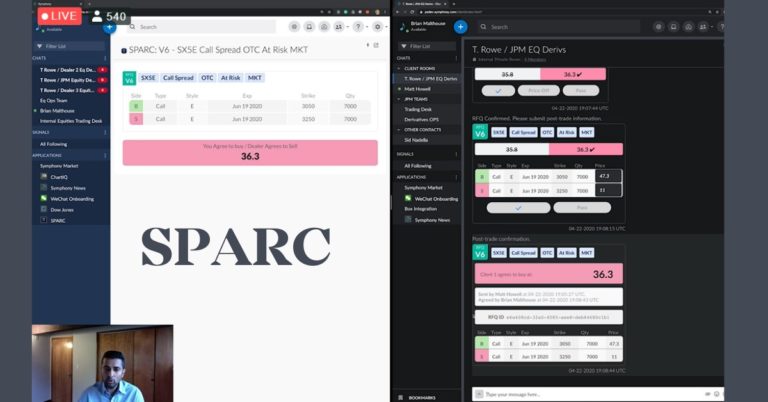Click the Search field in left window
This screenshot has width=768, height=402.
click(x=201, y=27)
